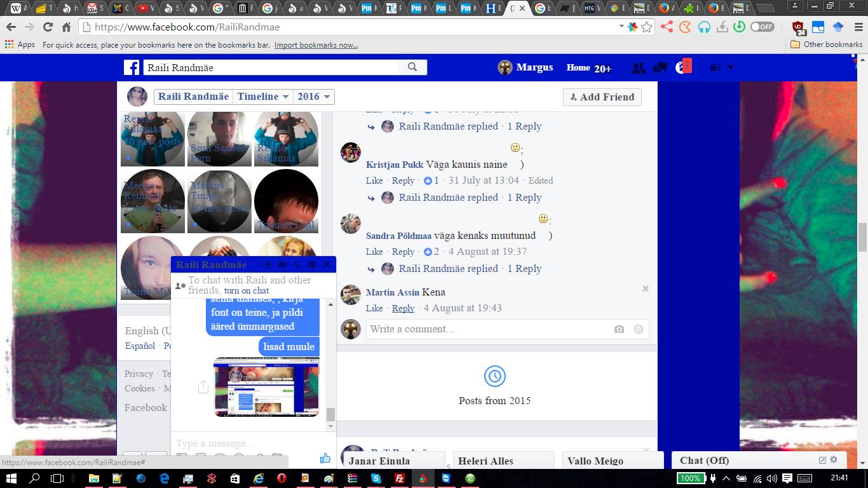This screenshot has width=868, height=488.
Task: Open FileZilla from taskbar
Action: (x=400, y=478)
